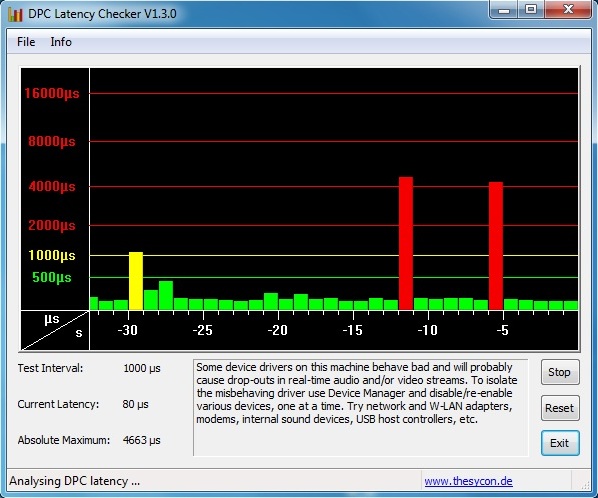Click the green 500µs axis label
598x498 pixels.
52,277
